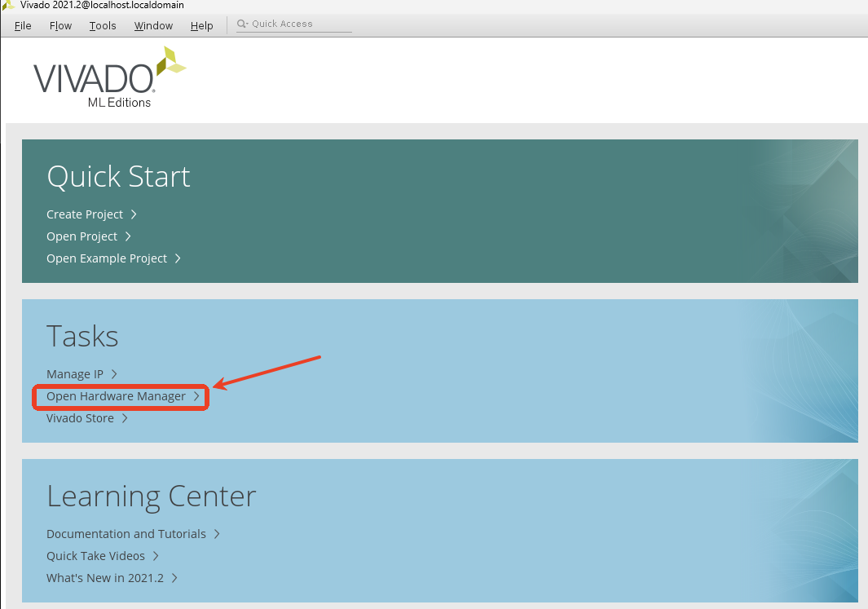Click the Create Project link
This screenshot has width=868, height=609.
click(85, 214)
